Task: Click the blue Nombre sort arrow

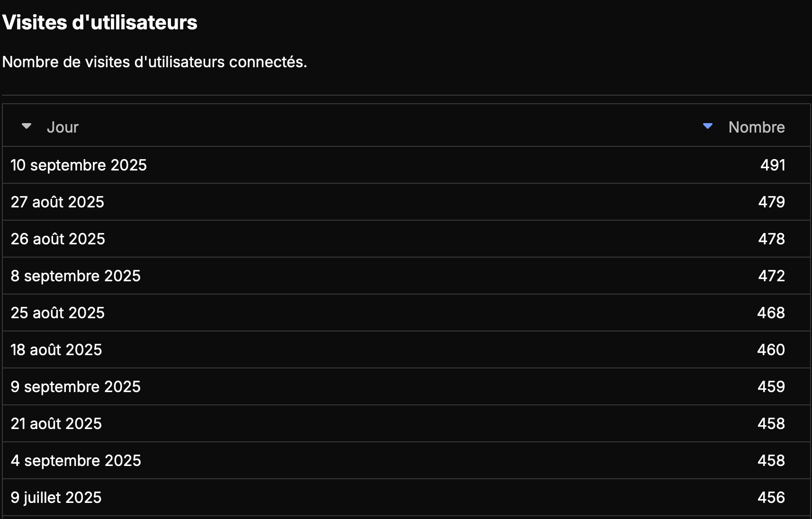Action: (707, 126)
